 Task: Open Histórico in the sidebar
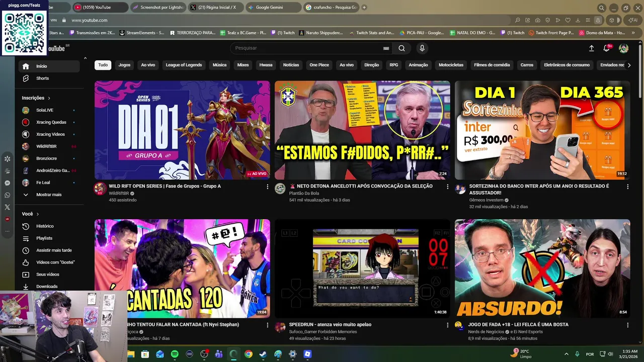[49, 226]
